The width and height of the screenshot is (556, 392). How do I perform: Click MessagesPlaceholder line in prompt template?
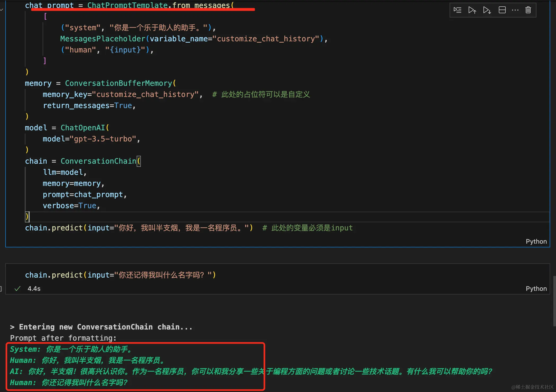194,39
